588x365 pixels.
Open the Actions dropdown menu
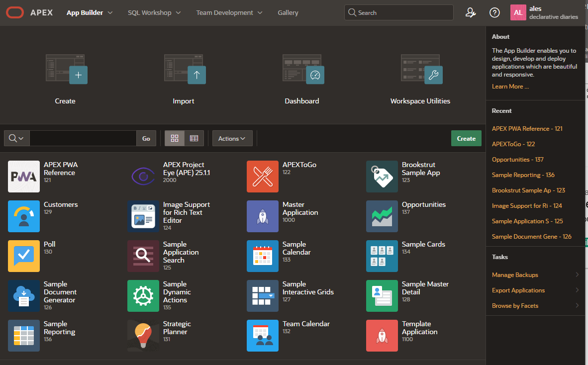click(x=232, y=138)
